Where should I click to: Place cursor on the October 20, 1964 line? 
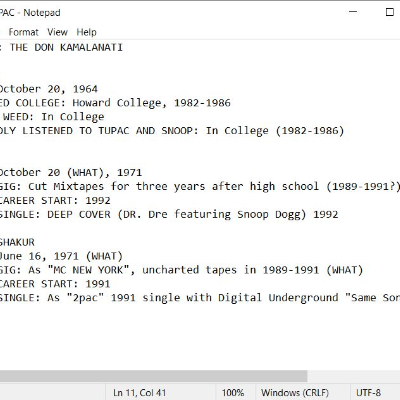pos(49,89)
